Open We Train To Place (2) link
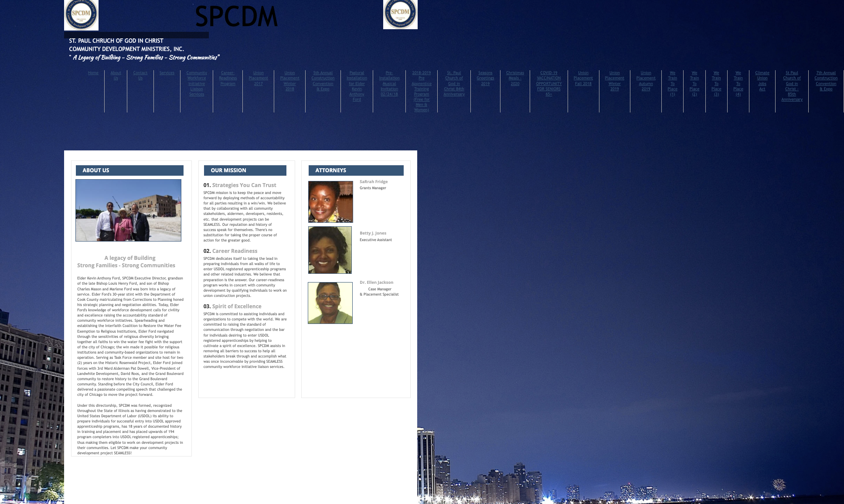This screenshot has height=504, width=844. pos(694,83)
